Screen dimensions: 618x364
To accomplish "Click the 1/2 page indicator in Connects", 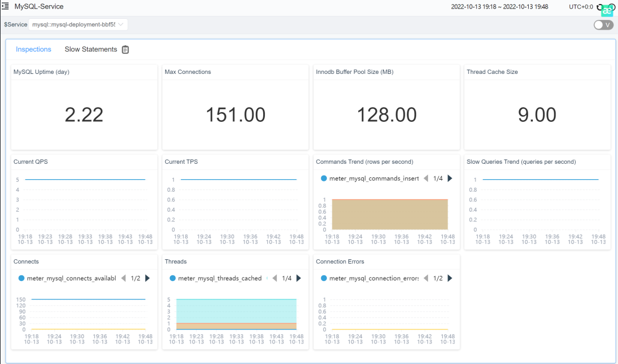I will [136, 278].
